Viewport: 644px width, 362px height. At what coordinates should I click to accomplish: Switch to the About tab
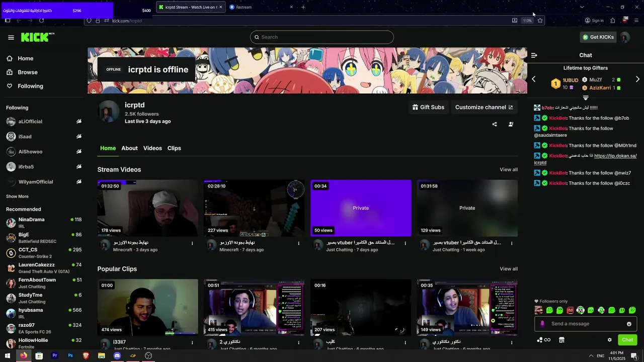(x=129, y=148)
